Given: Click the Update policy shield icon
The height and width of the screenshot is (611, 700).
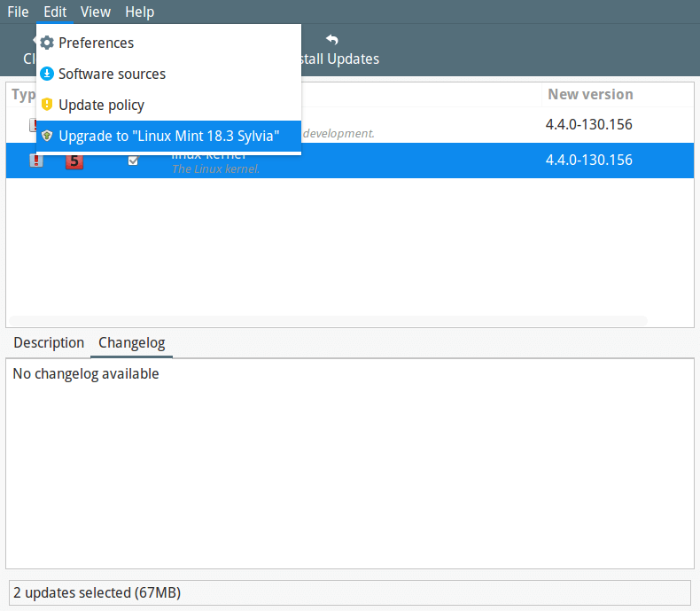Looking at the screenshot, I should [x=47, y=105].
